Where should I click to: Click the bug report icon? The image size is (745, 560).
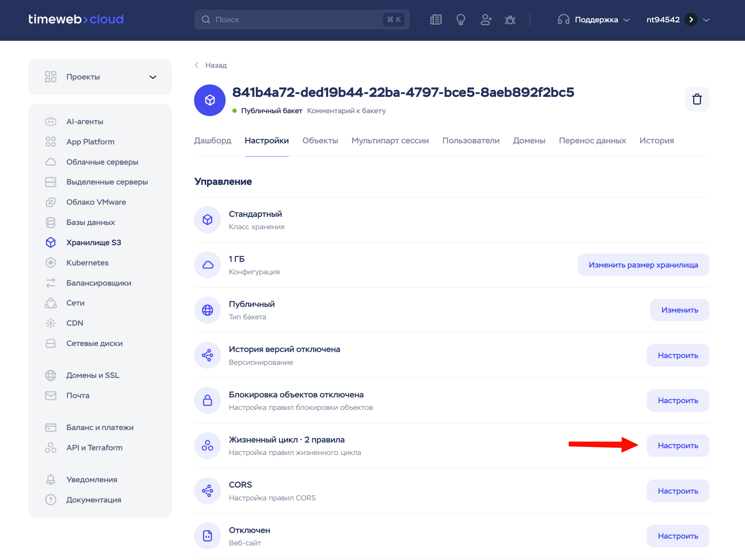point(510,20)
